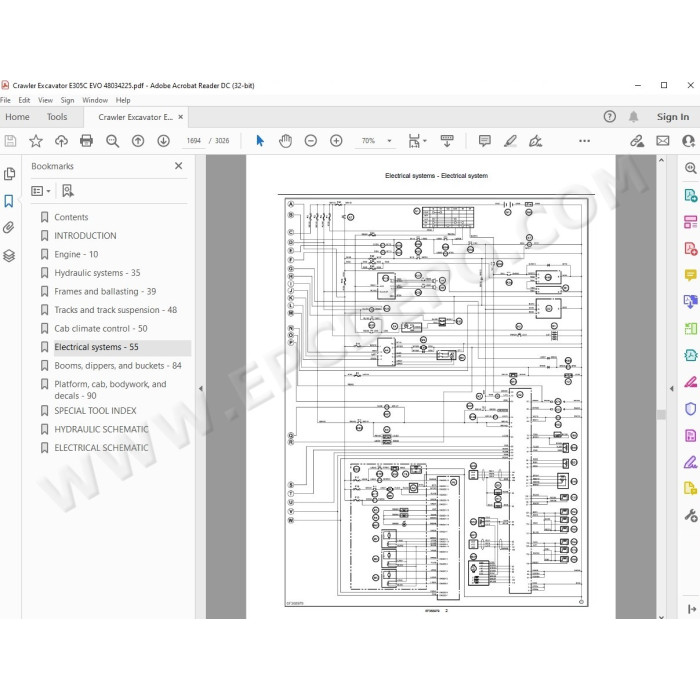Go to previous page arrow
Viewport: 700px width, 700px height.
coord(138,141)
